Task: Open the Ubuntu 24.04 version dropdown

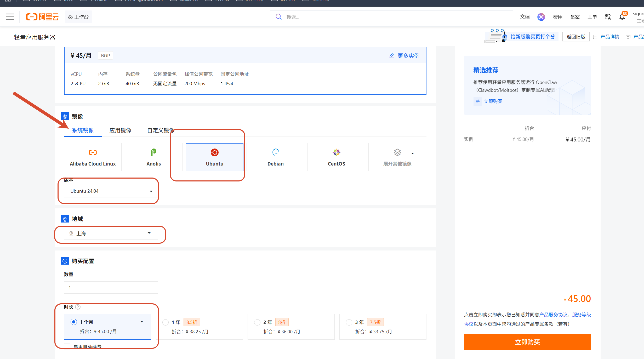Action: [111, 191]
